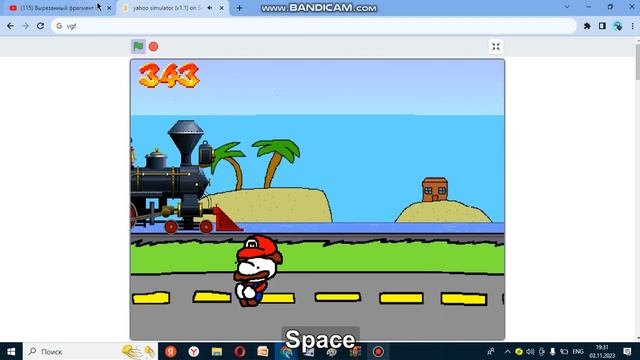The image size is (640, 360).
Task: Open the browser extensions puzzle icon
Action: click(587, 26)
